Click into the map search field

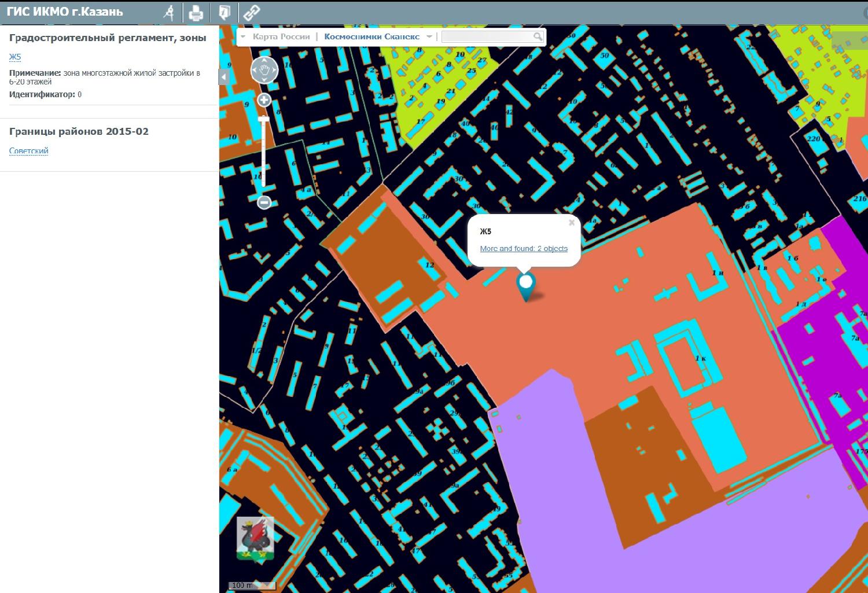coord(486,36)
